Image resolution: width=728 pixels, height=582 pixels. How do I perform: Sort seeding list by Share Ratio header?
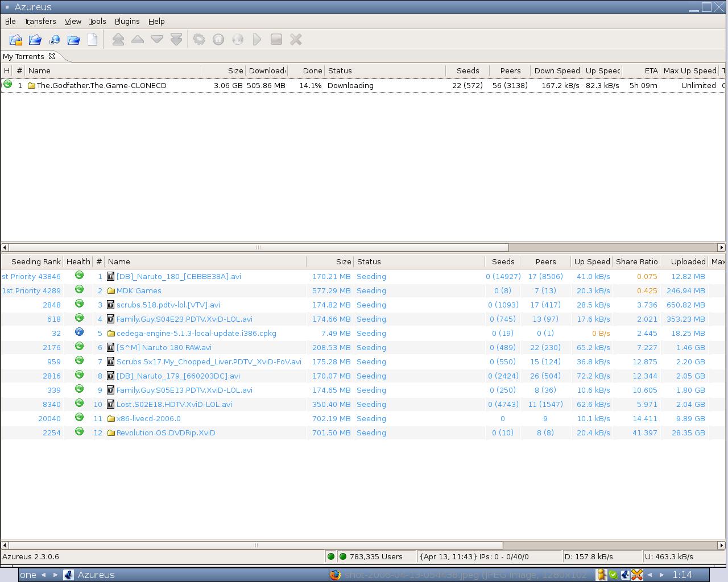click(636, 261)
